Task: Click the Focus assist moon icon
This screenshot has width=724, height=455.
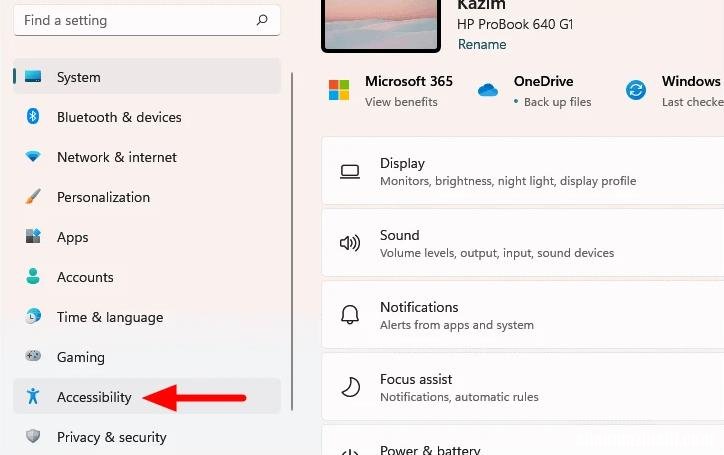Action: point(350,387)
